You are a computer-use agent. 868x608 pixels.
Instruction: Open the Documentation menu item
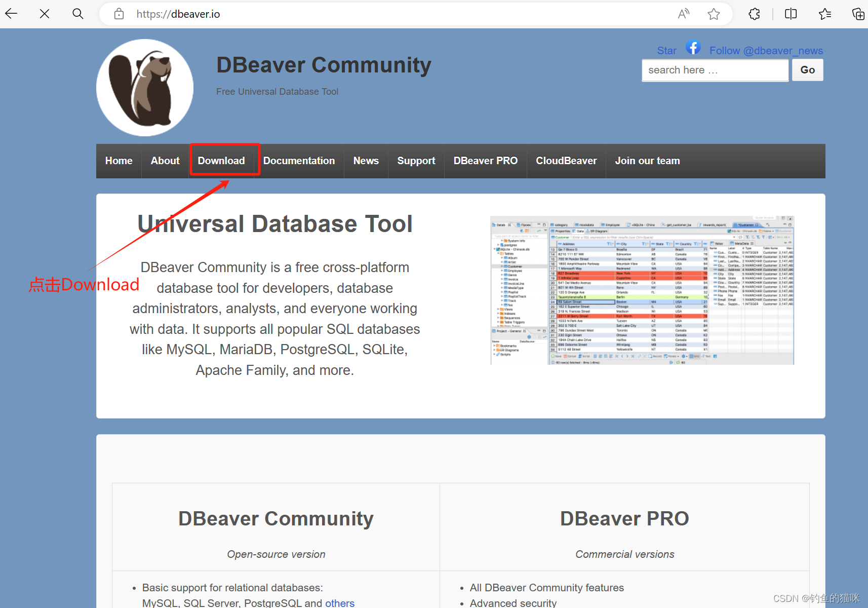299,161
